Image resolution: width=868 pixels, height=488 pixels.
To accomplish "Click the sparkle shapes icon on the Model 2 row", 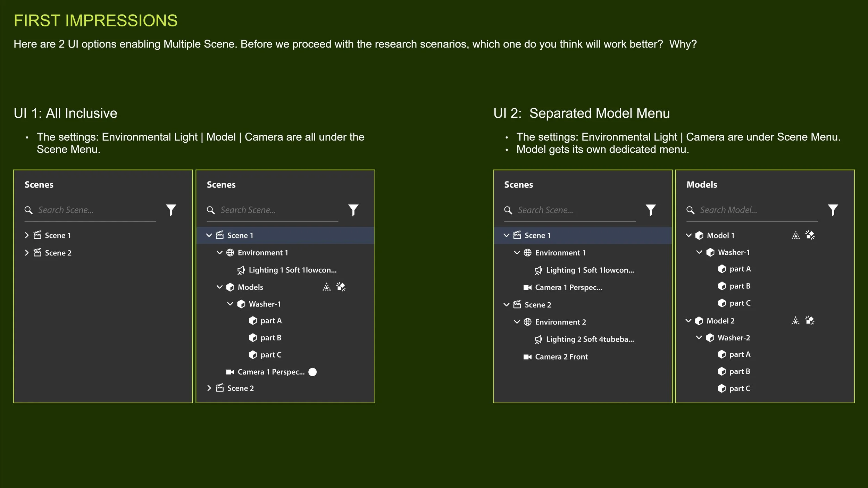I will pos(810,321).
